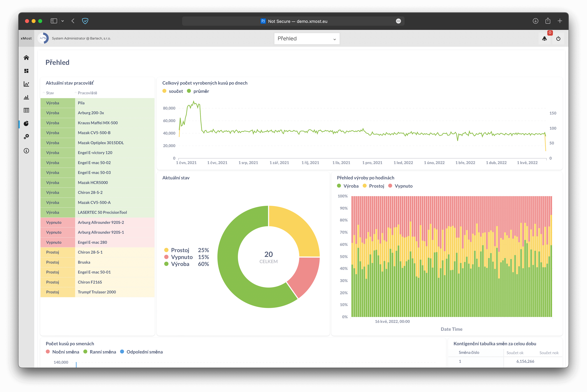Select the Bruska row
587x392 pixels.
98,262
